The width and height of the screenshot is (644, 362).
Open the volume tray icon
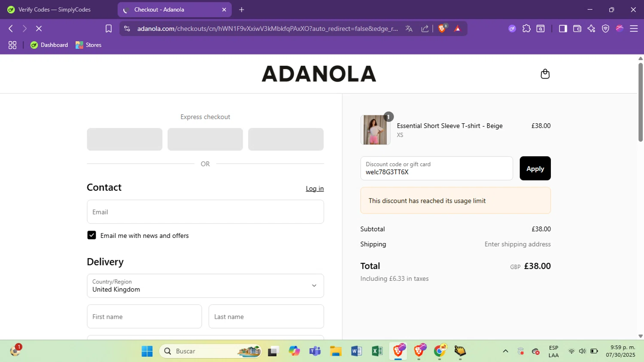point(582,351)
